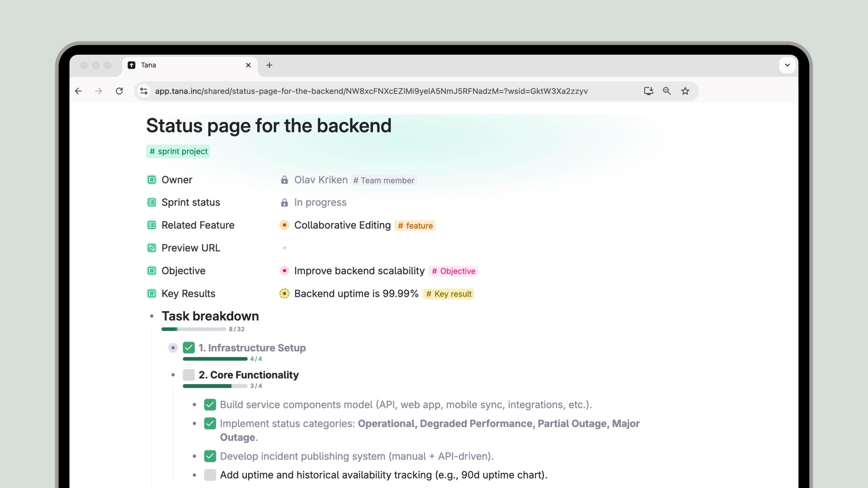Collapse the Task breakdown bullet
Image resolution: width=868 pixels, height=488 pixels.
[152, 316]
